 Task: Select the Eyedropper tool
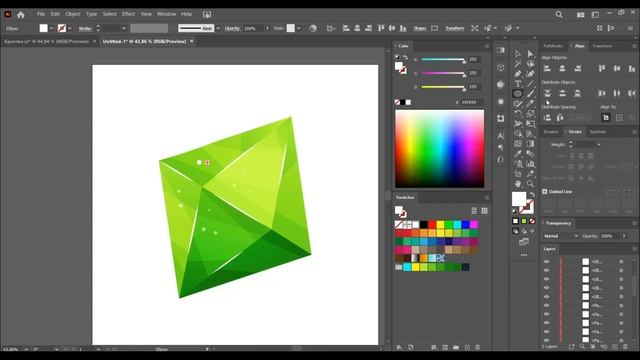point(518,153)
